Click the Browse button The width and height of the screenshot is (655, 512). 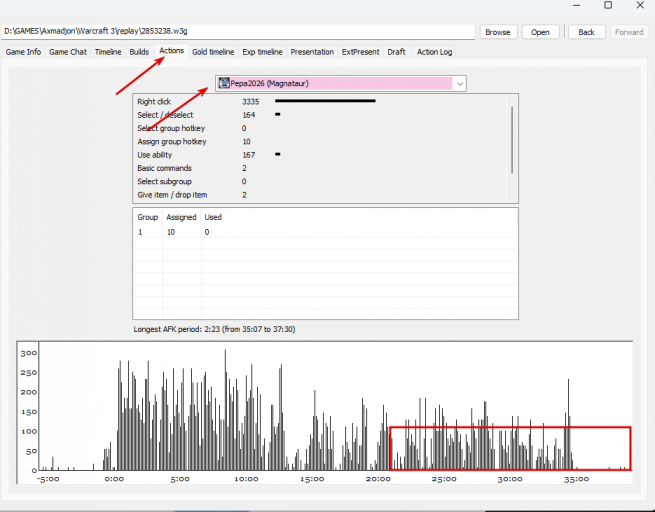(498, 32)
